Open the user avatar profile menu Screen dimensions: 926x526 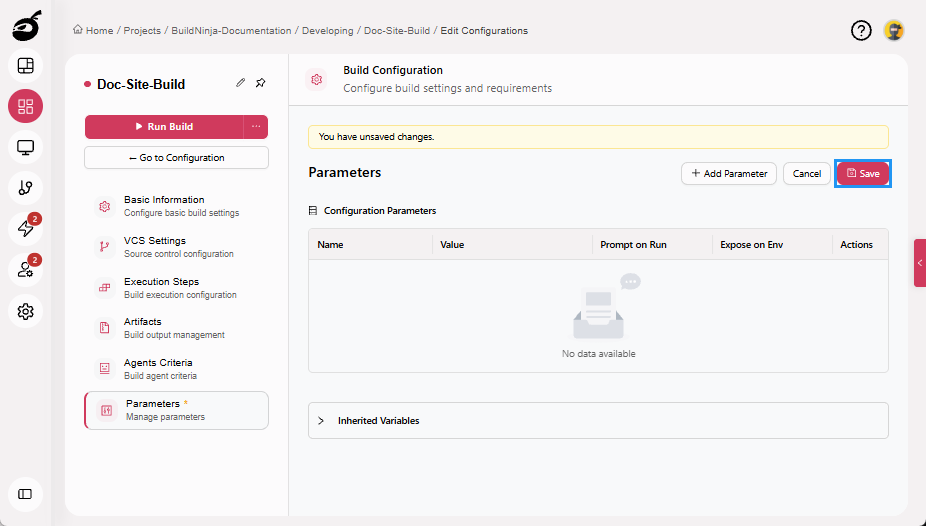[894, 30]
